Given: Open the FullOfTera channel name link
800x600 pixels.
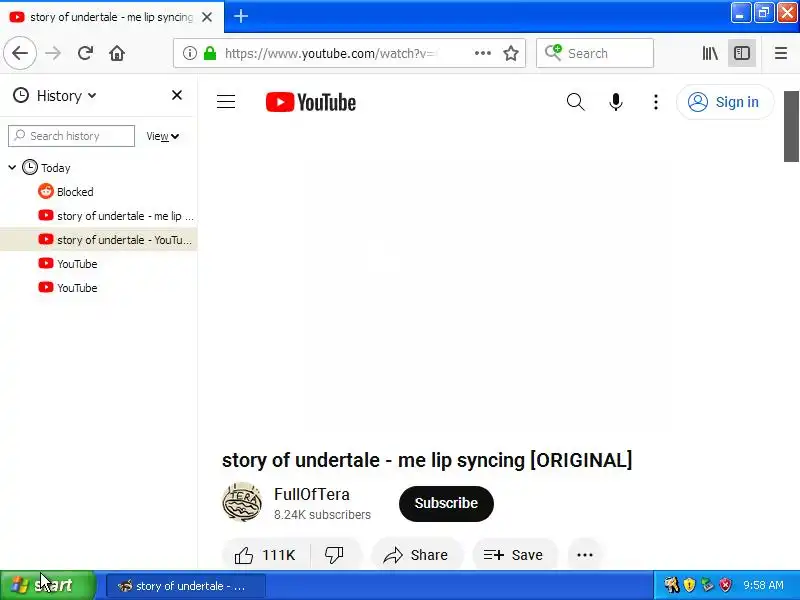Looking at the screenshot, I should 312,494.
